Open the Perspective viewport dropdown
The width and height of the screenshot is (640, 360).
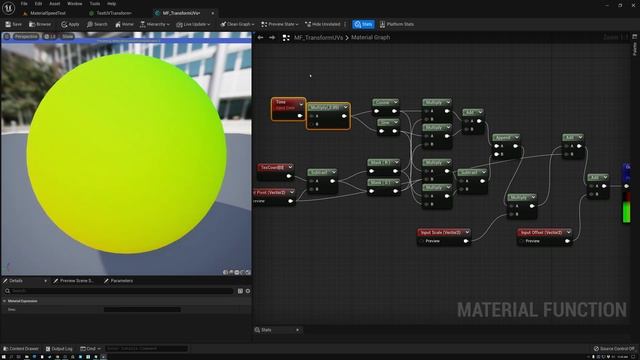pyautogui.click(x=26, y=36)
